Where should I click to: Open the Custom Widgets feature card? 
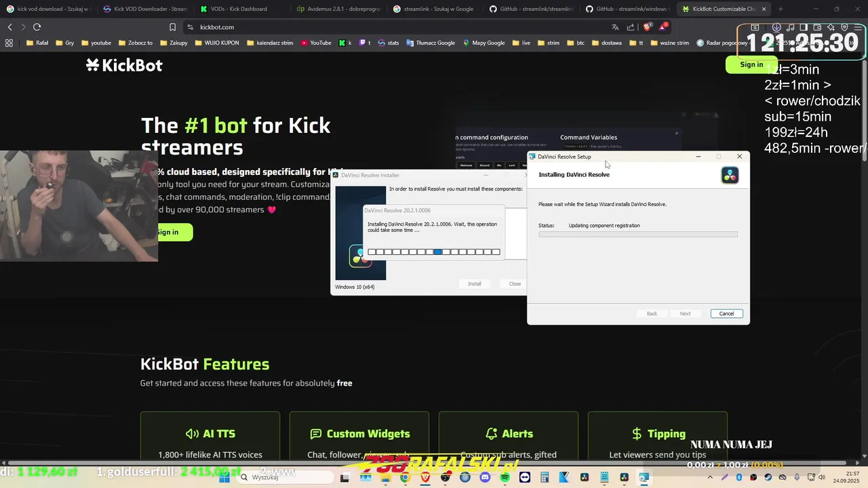(359, 437)
